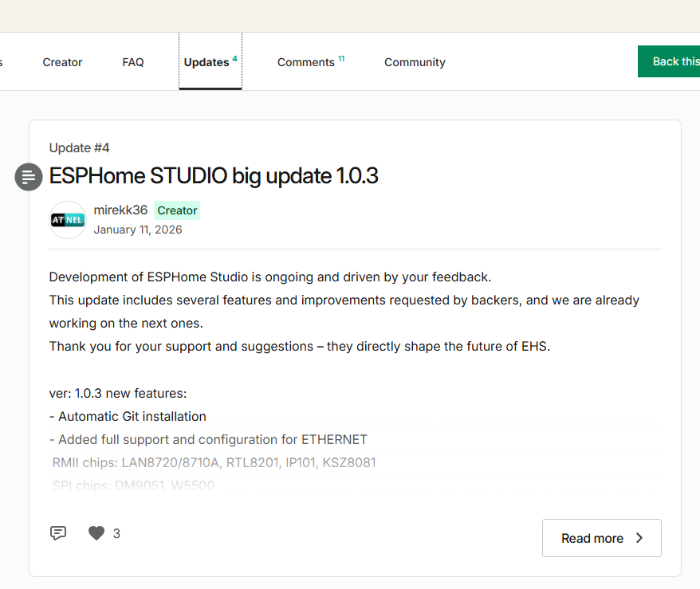
Task: Click the Update #4 label
Action: click(79, 147)
